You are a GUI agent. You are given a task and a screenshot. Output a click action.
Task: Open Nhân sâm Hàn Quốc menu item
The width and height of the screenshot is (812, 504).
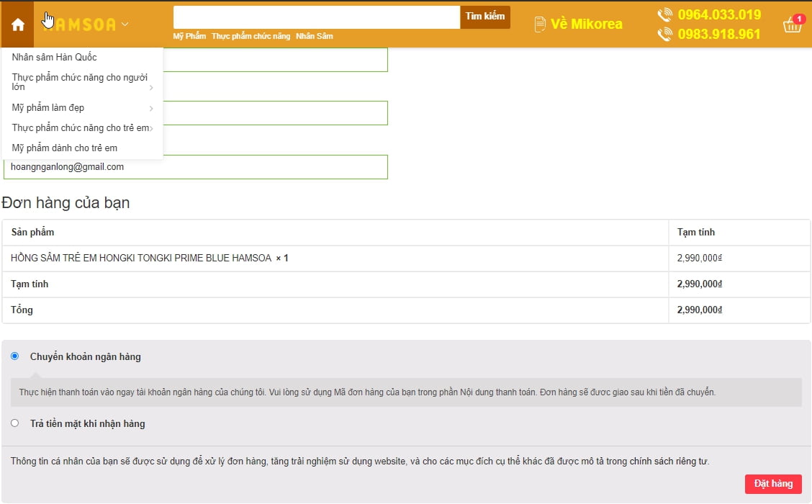pos(55,57)
